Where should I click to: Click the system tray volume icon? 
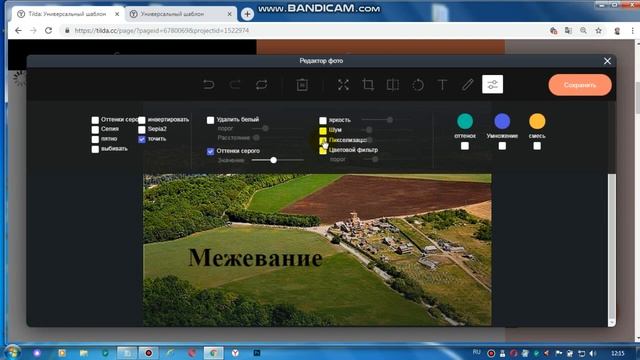593,353
